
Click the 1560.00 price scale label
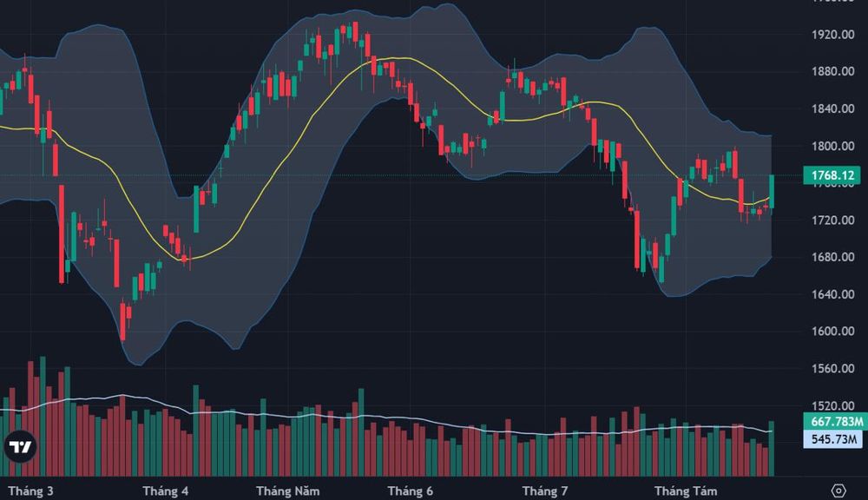coord(833,368)
